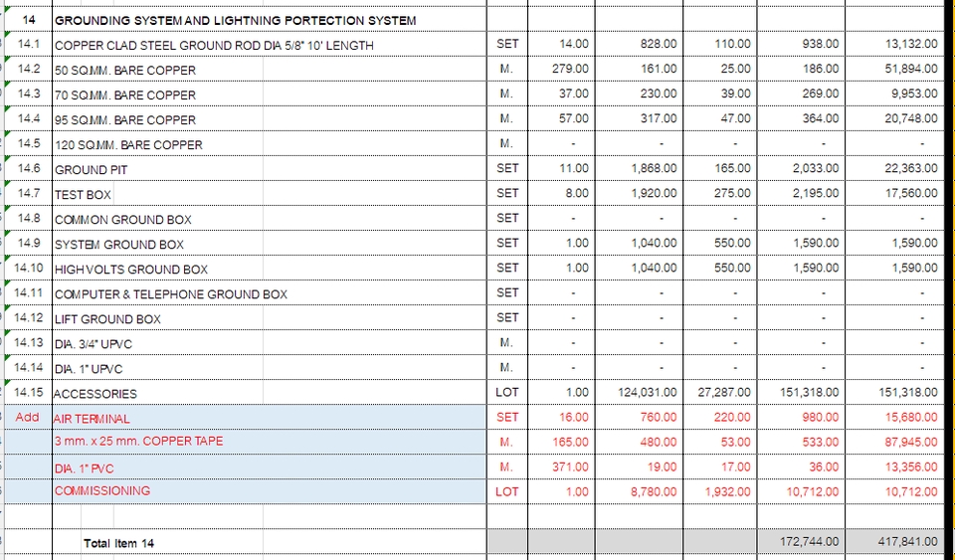Select the 70 SQ.MM. BARE COPPER cell
955x560 pixels.
pyautogui.click(x=270, y=94)
